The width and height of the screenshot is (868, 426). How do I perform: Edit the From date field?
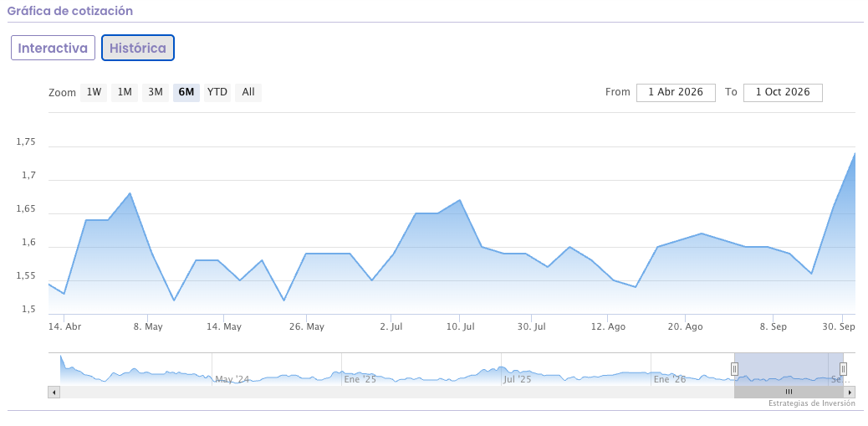coord(676,93)
